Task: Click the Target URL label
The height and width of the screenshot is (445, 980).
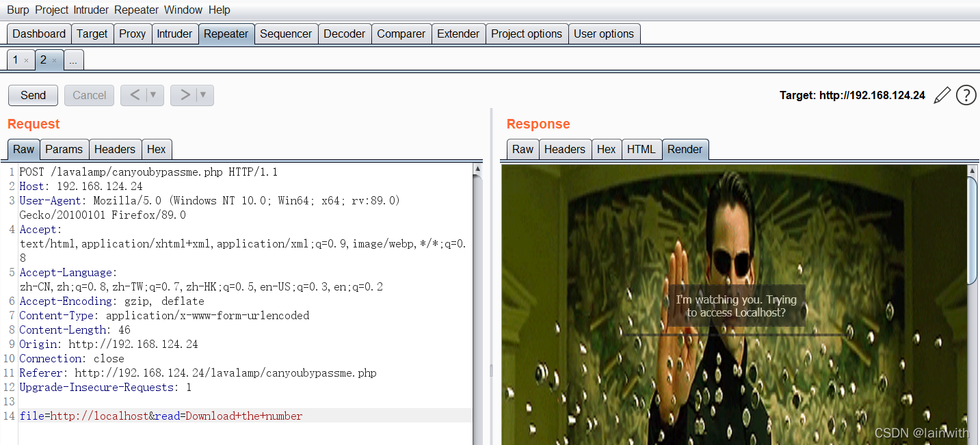Action: (x=852, y=96)
